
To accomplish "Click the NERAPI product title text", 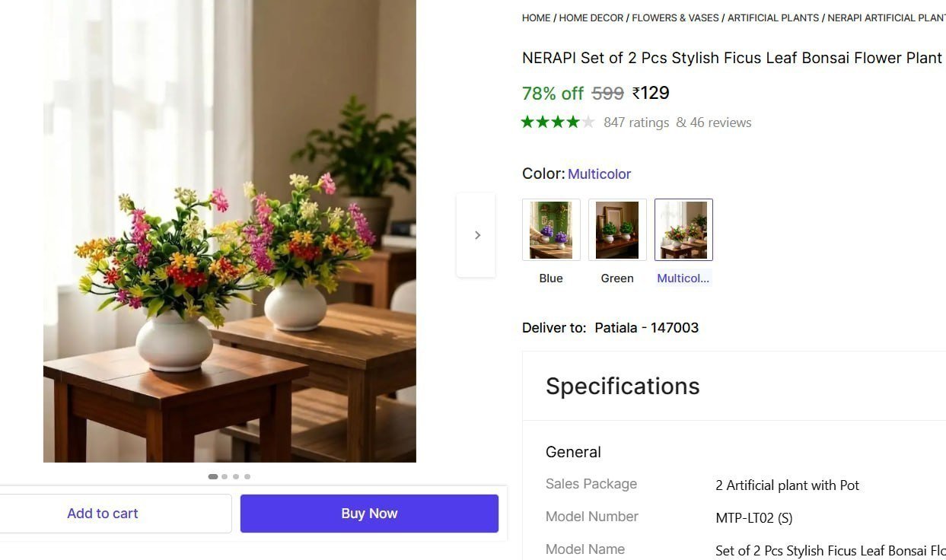I will coord(732,58).
